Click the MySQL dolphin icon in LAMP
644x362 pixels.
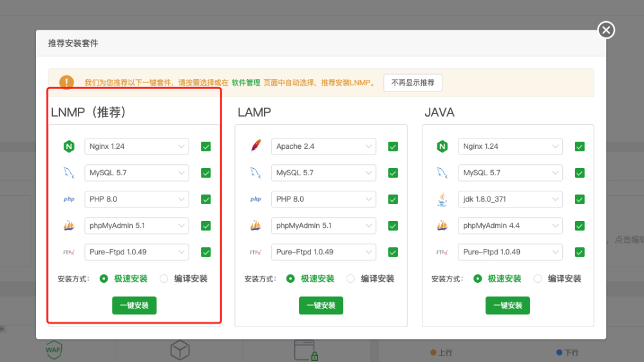tap(256, 173)
